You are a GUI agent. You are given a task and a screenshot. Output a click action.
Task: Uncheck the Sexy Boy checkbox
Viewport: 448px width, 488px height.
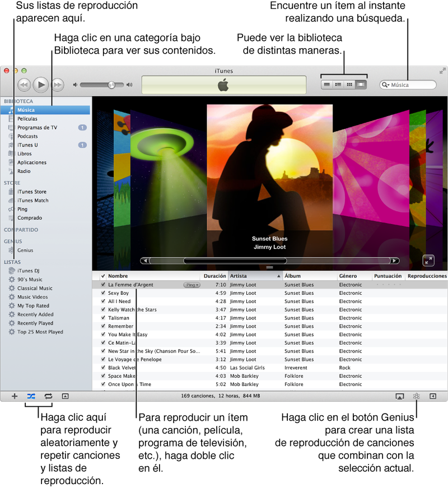pyautogui.click(x=103, y=293)
